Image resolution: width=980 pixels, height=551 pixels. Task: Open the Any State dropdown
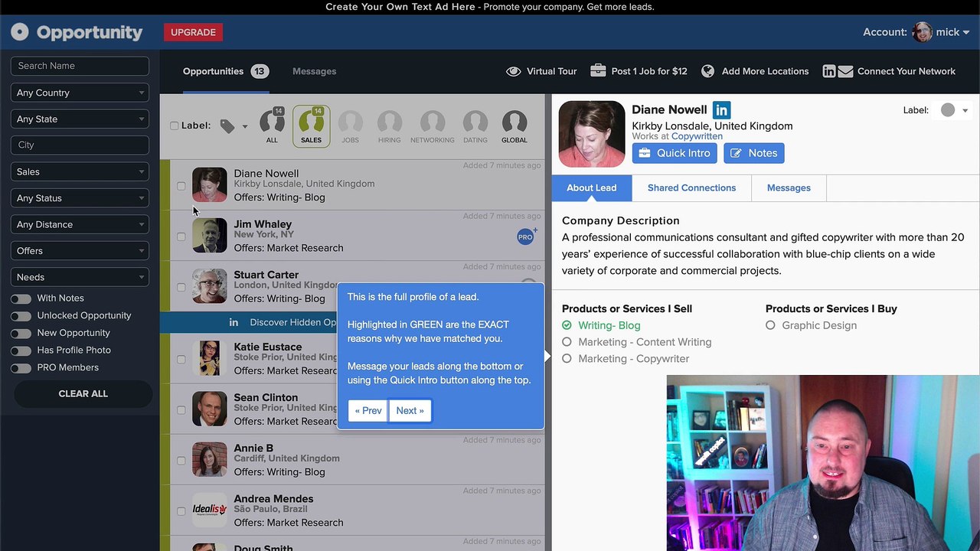coord(80,119)
